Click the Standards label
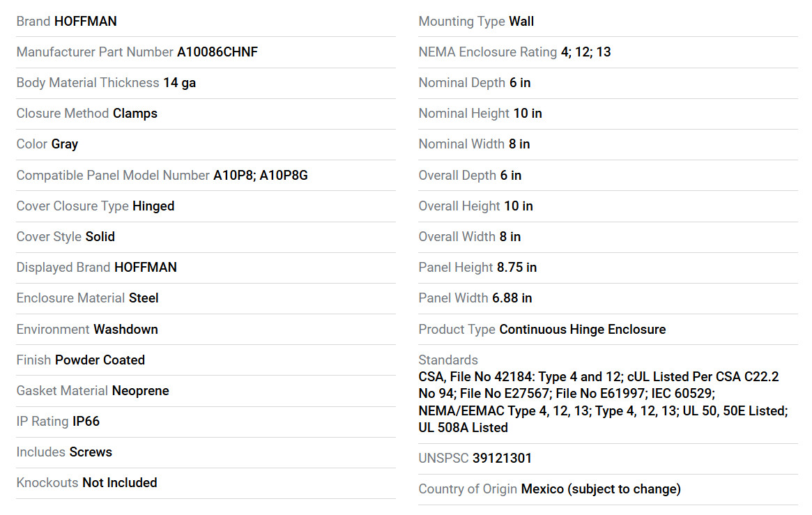The height and width of the screenshot is (515, 812). tap(448, 360)
